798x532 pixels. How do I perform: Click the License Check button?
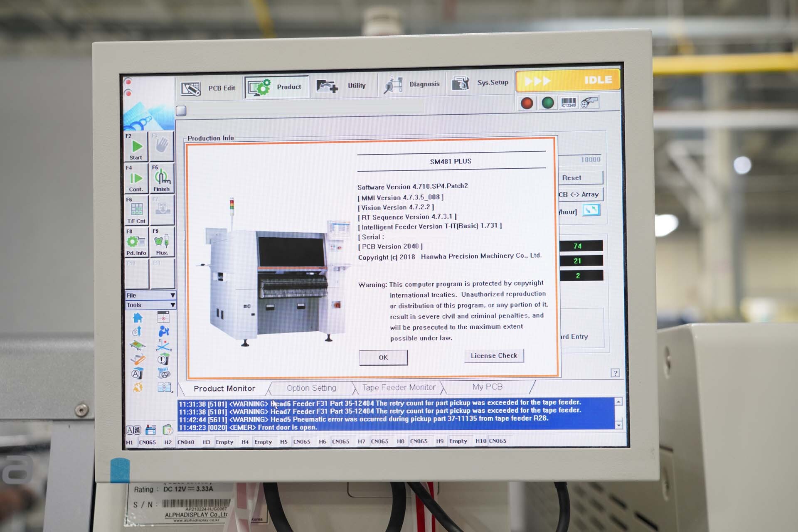(494, 356)
